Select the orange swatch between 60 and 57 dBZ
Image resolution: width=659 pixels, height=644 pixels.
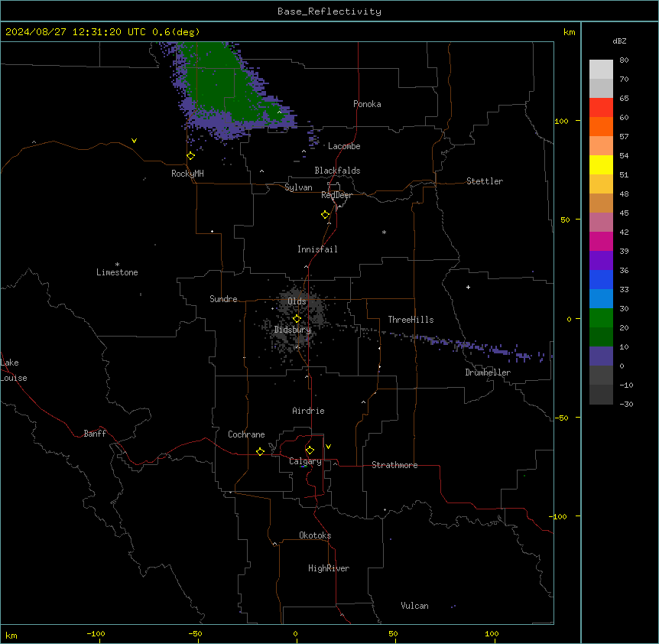(601, 126)
